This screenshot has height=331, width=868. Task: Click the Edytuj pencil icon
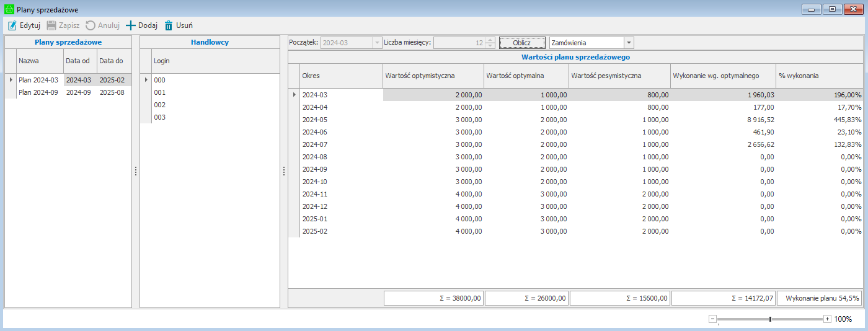(x=12, y=25)
